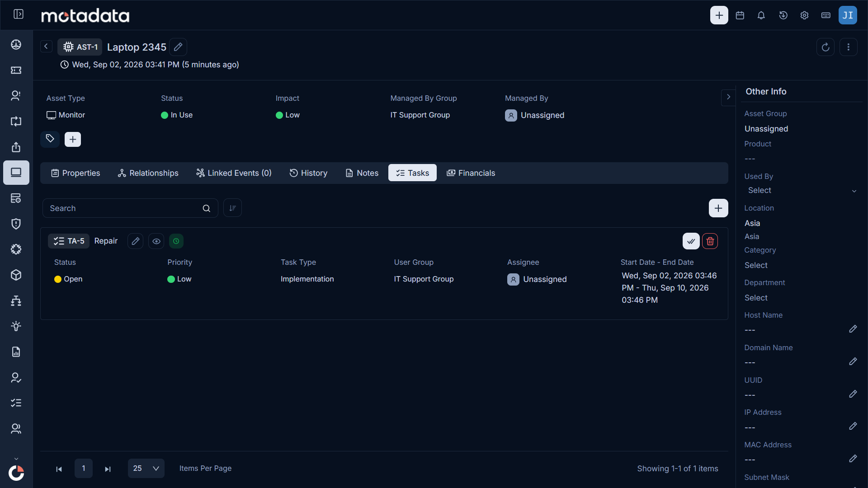Add a new task with plus button

(718, 208)
